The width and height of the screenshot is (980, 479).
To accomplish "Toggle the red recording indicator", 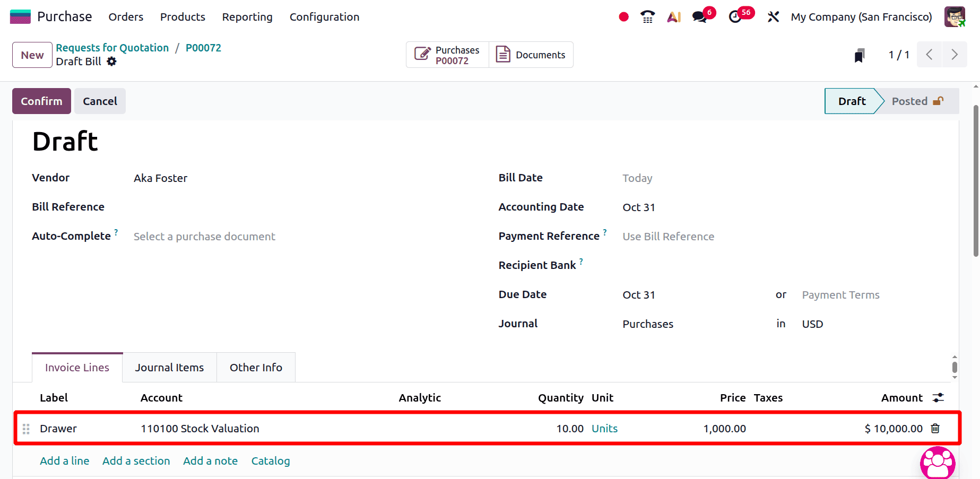I will 623,16.
